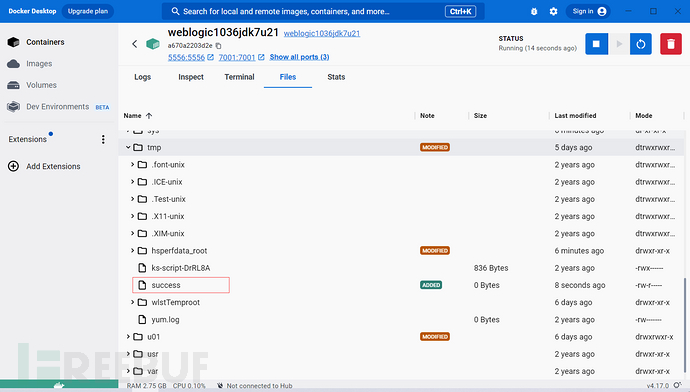Click the search images and containers field
690x392 pixels.
[x=323, y=11]
